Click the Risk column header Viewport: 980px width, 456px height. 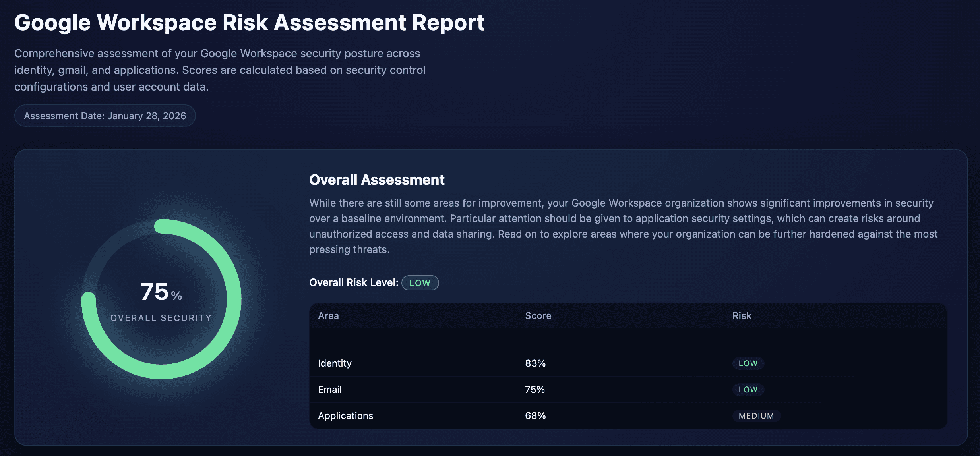[x=742, y=316]
